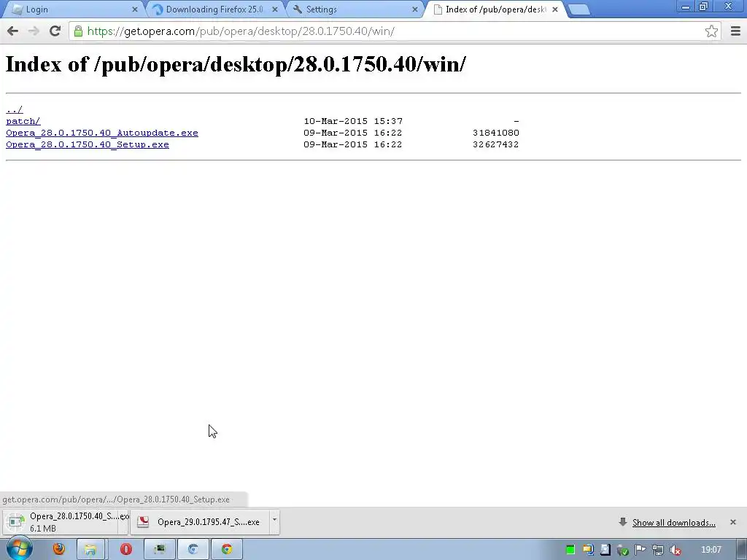
Task: Click the green padlock security icon
Action: [78, 31]
